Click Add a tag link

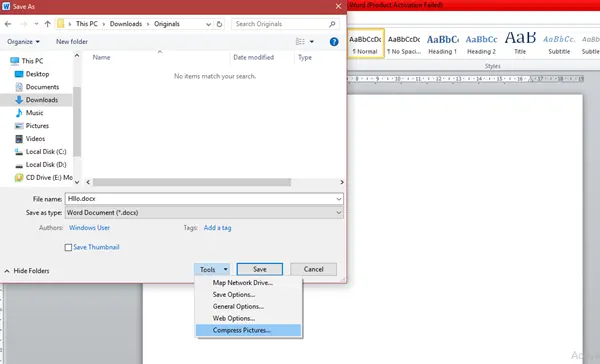click(217, 227)
